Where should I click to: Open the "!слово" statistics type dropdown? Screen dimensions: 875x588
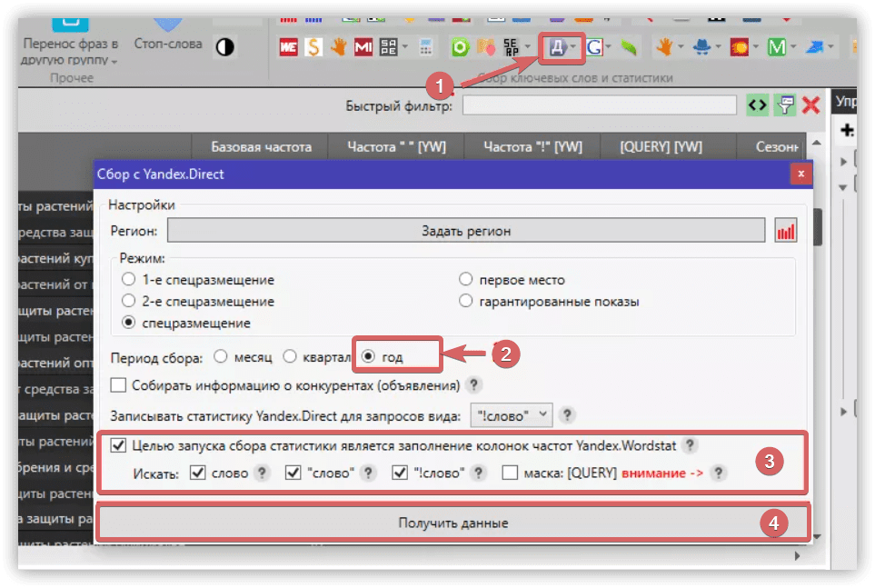[x=512, y=415]
